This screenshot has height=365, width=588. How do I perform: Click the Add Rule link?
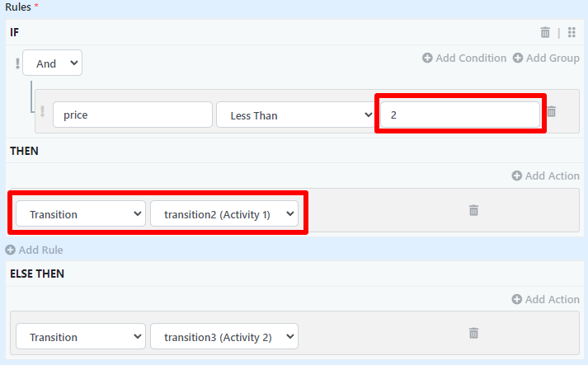[35, 250]
